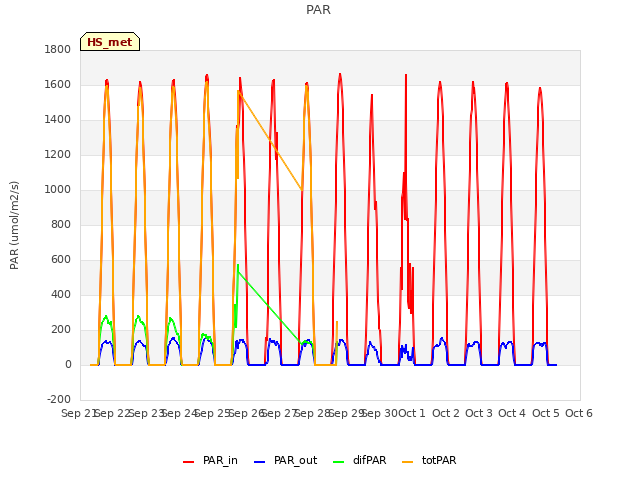Click the 1600 y-axis tick label

(58, 84)
